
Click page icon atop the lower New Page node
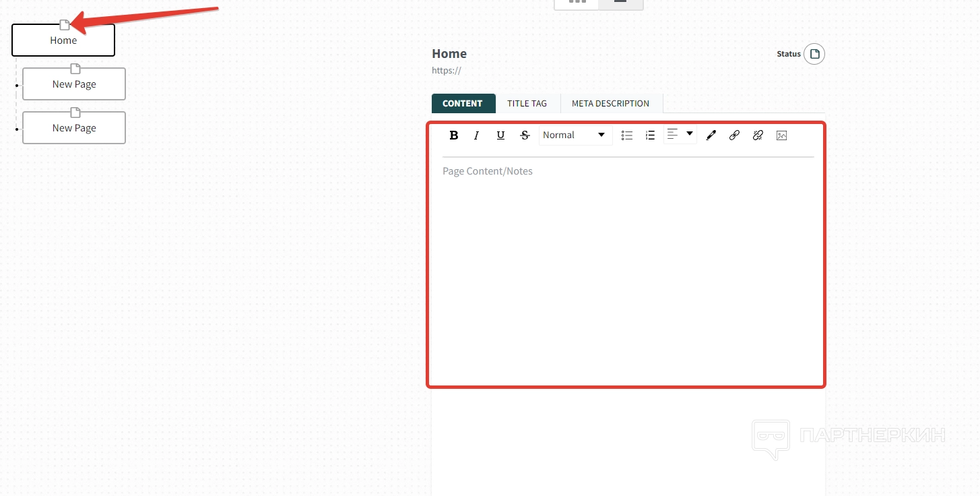75,113
